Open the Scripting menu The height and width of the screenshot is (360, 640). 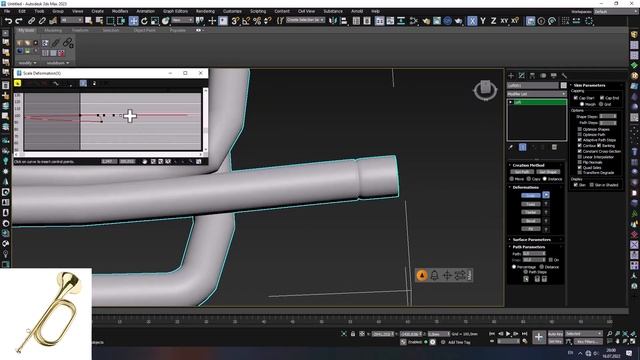(x=258, y=11)
